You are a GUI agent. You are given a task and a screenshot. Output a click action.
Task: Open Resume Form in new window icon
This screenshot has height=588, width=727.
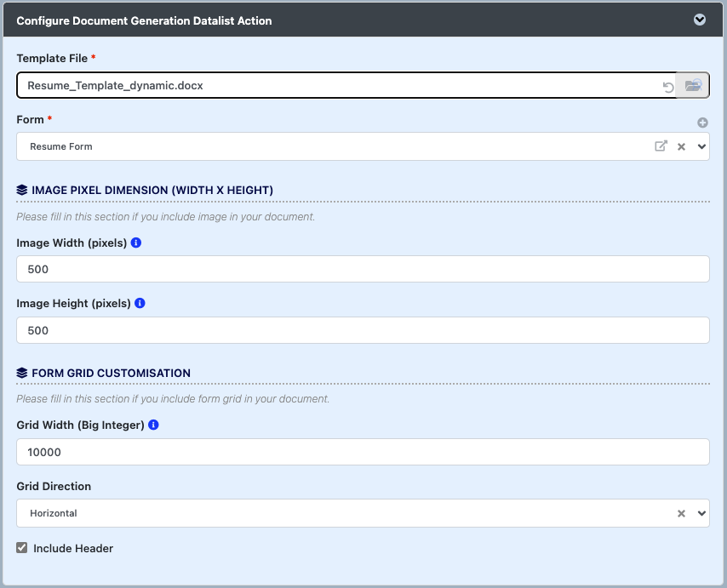661,146
